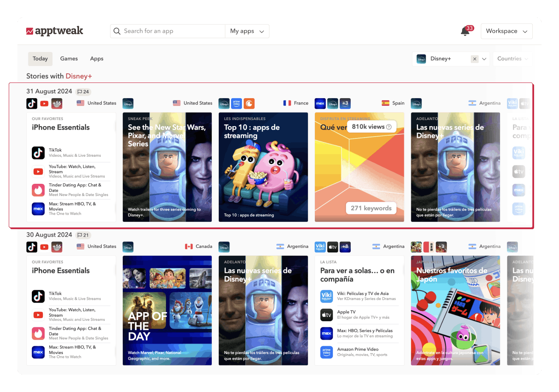Open the My apps dropdown

pos(247,31)
